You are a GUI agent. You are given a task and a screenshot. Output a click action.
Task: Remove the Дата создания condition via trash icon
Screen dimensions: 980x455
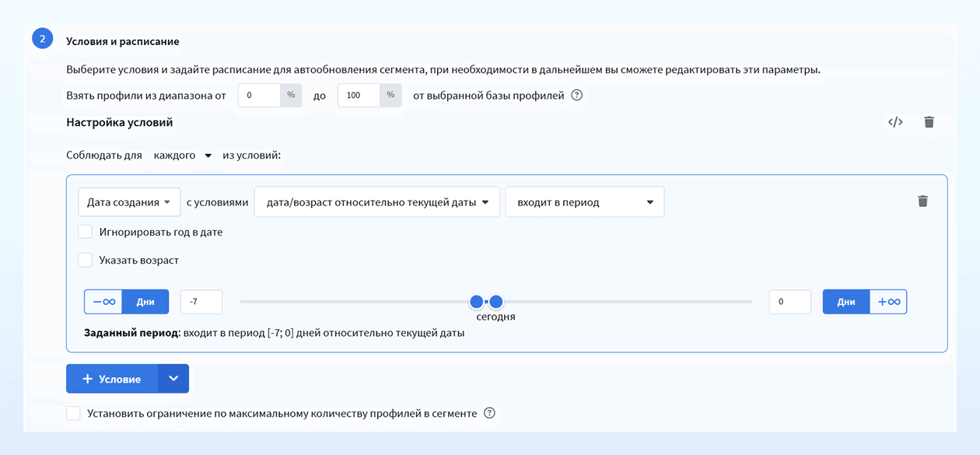(922, 201)
